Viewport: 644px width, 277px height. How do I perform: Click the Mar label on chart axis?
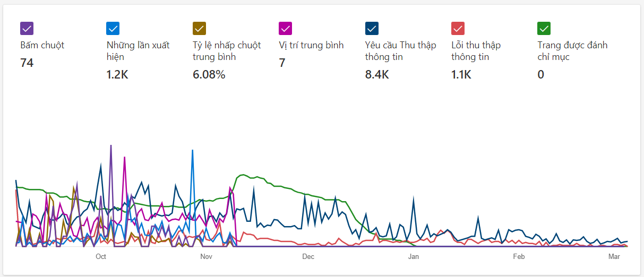point(614,257)
